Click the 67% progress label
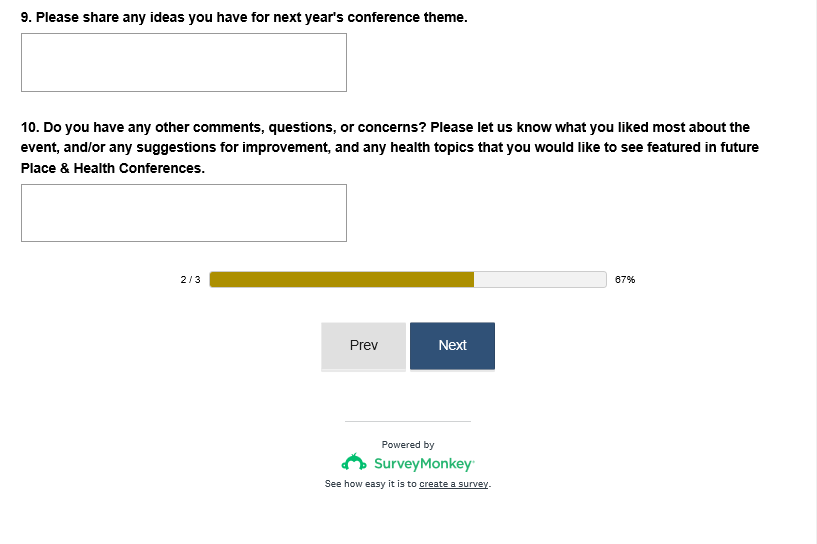The width and height of the screenshot is (817, 544). tap(625, 280)
